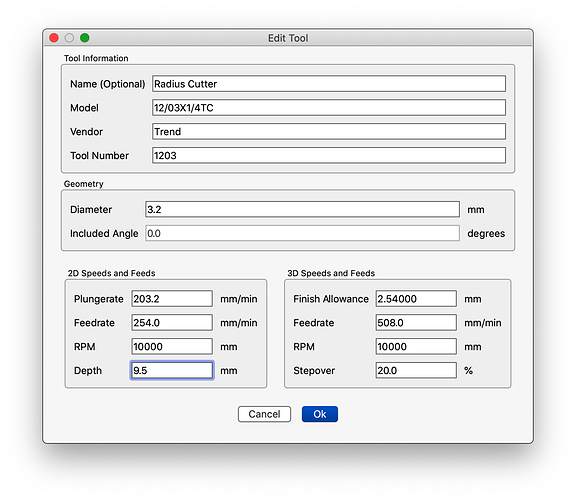
Task: Focus the Depth field showing 9.5
Action: click(172, 370)
